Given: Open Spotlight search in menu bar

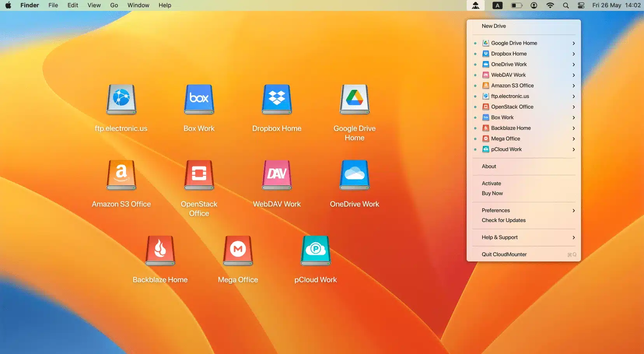Looking at the screenshot, I should (566, 5).
